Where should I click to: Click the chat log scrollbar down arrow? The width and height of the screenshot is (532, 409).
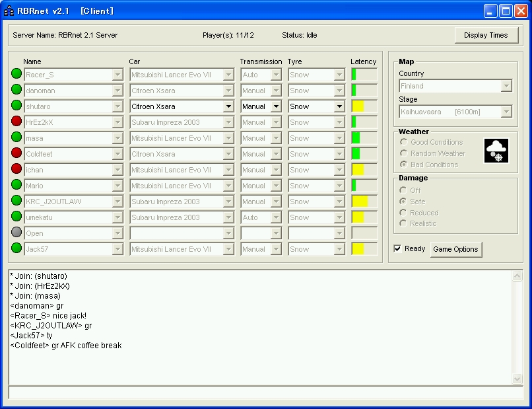(x=517, y=379)
